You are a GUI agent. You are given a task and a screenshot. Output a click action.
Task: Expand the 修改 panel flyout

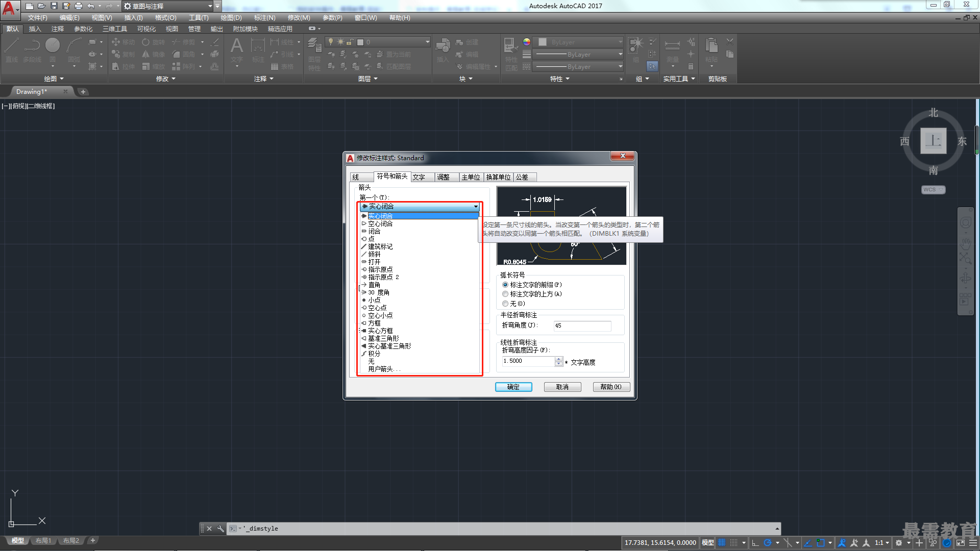pyautogui.click(x=166, y=79)
